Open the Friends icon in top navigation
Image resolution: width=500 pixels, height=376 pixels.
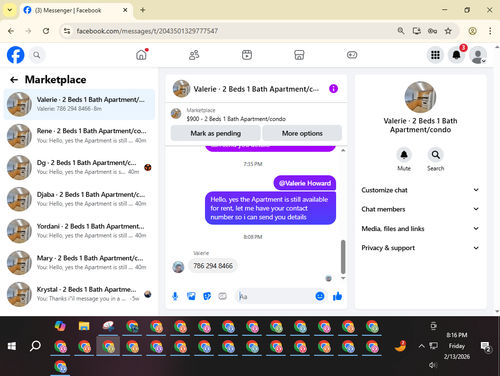click(x=194, y=55)
